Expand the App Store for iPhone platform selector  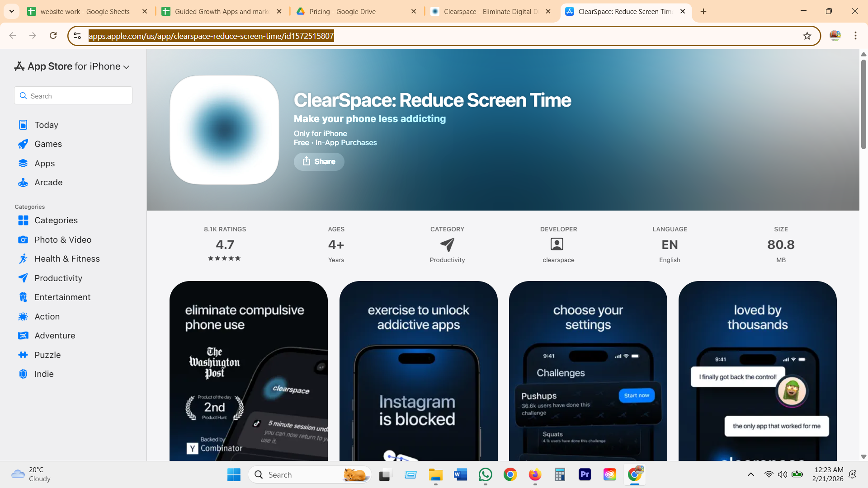click(72, 66)
